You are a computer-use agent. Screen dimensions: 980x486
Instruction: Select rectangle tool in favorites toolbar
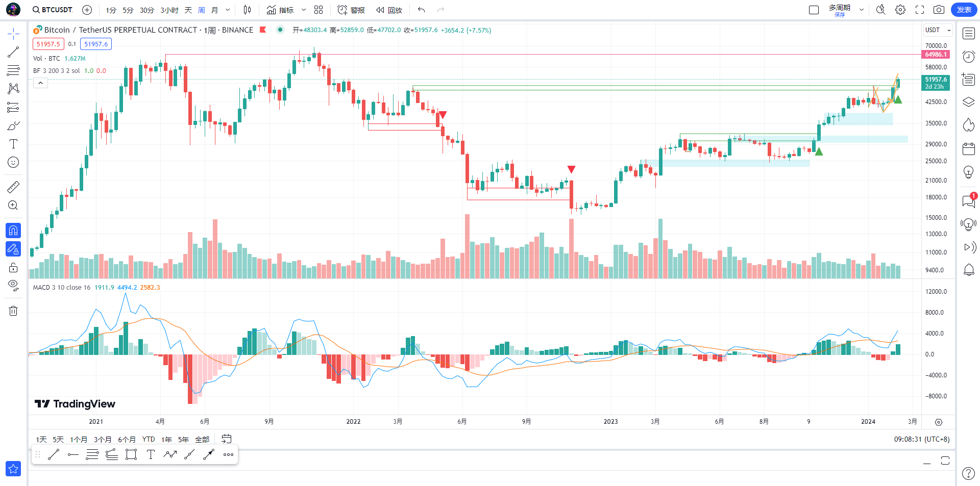click(131, 454)
